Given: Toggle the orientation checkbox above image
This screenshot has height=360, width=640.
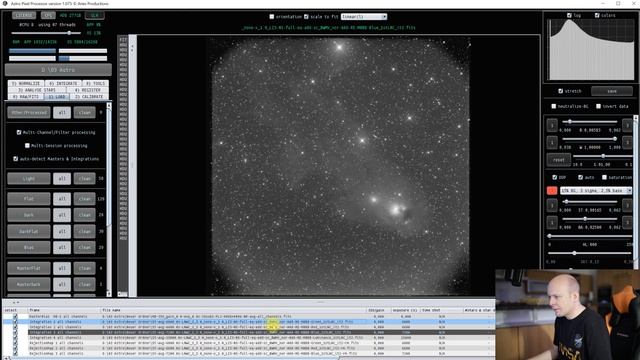Looking at the screenshot, I should pos(271,17).
